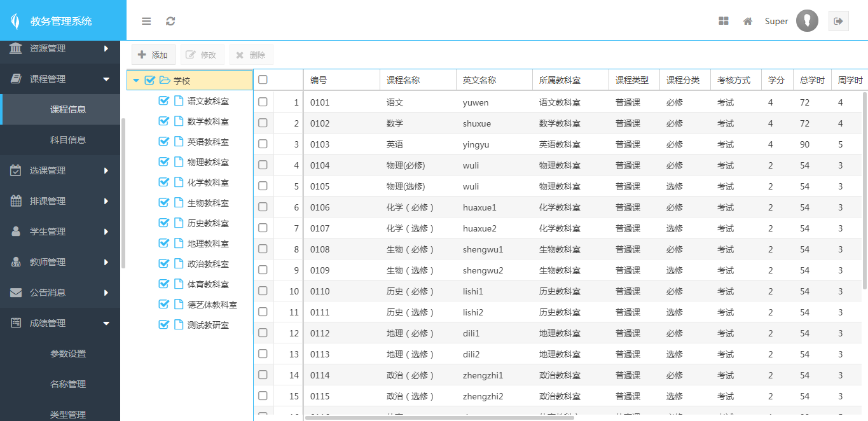The image size is (868, 421).
Task: Click the hamburger menu toggle icon
Action: point(146,21)
